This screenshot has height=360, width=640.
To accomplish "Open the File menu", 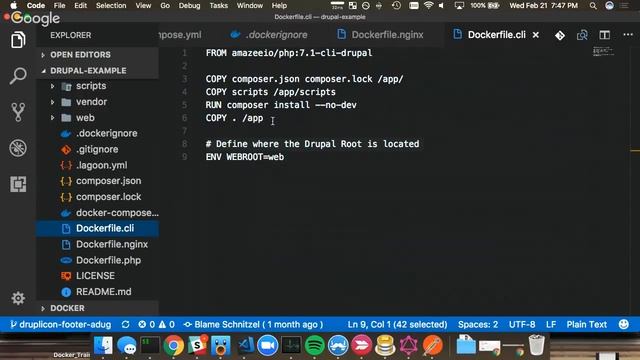I will pos(59,6).
